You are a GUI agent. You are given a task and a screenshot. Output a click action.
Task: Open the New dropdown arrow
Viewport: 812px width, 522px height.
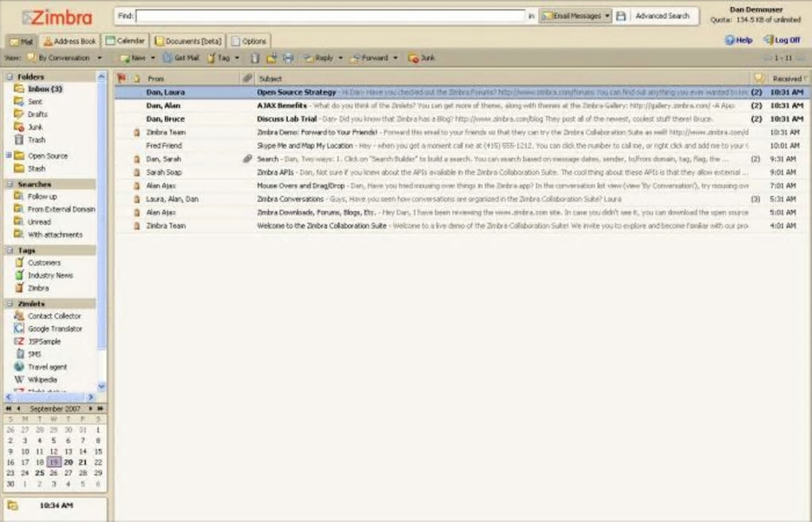(x=153, y=58)
